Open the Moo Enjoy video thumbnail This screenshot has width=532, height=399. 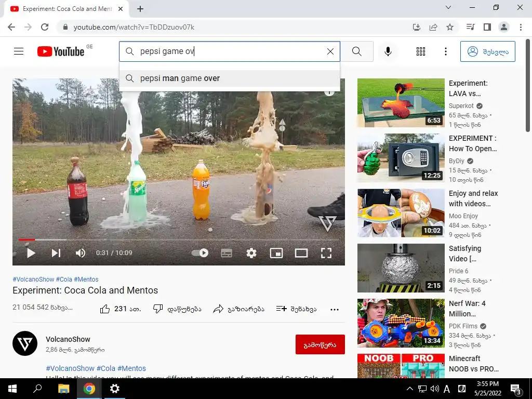tap(401, 213)
